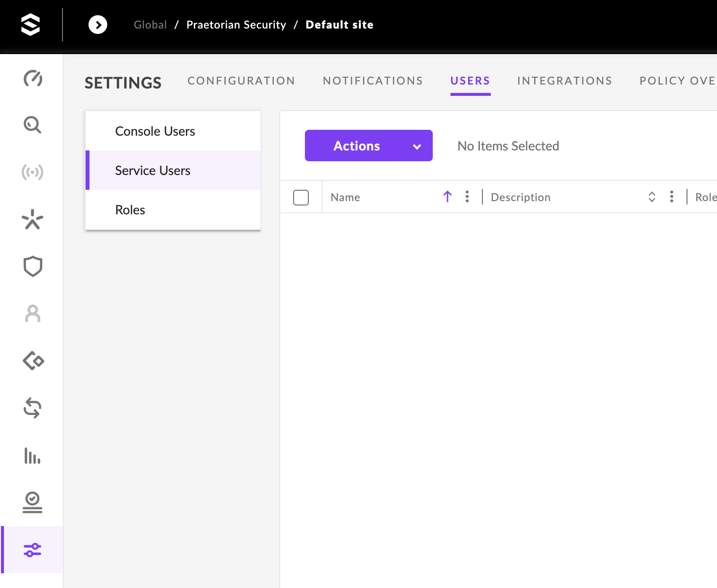This screenshot has height=588, width=717.
Task: Click the No Items Selected text
Action: pyautogui.click(x=508, y=146)
